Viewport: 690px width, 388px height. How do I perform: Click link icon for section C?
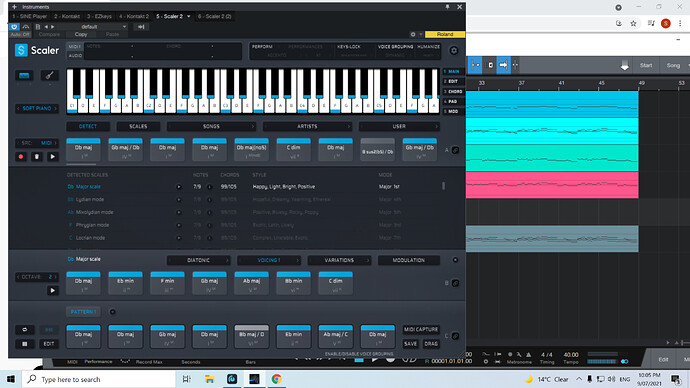pos(455,336)
